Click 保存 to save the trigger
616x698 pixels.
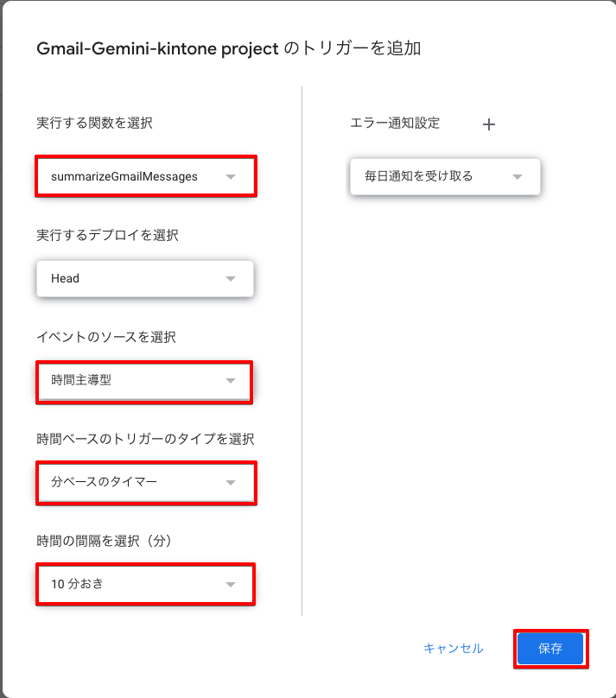550,648
